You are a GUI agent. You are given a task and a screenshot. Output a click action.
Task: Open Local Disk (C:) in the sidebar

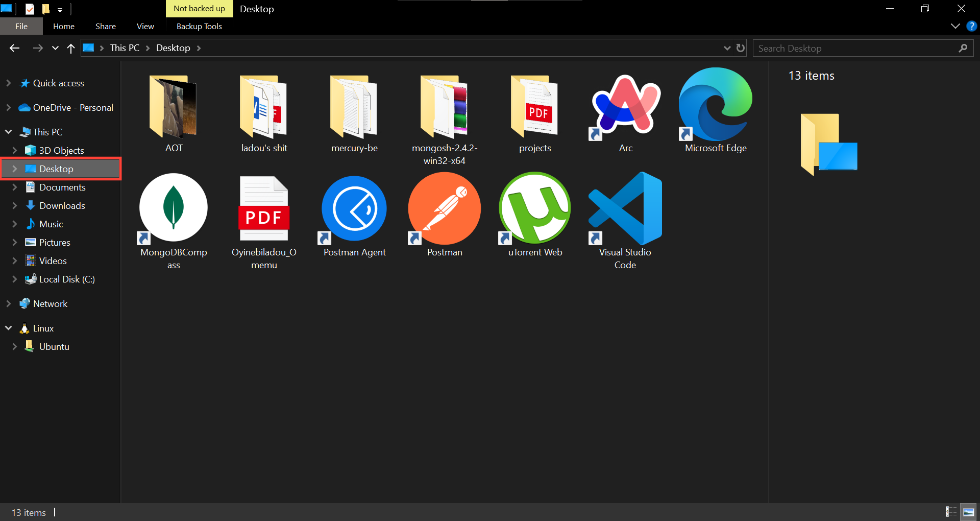[67, 279]
